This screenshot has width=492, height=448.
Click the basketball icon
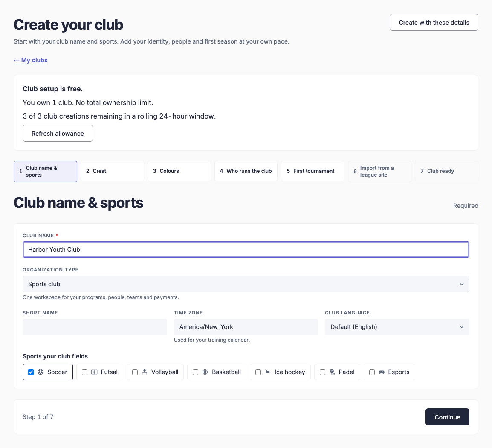(x=205, y=372)
